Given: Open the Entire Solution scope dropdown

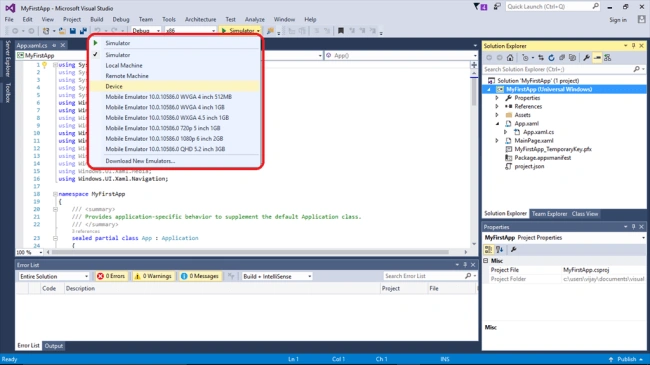Looking at the screenshot, I should click(x=53, y=276).
